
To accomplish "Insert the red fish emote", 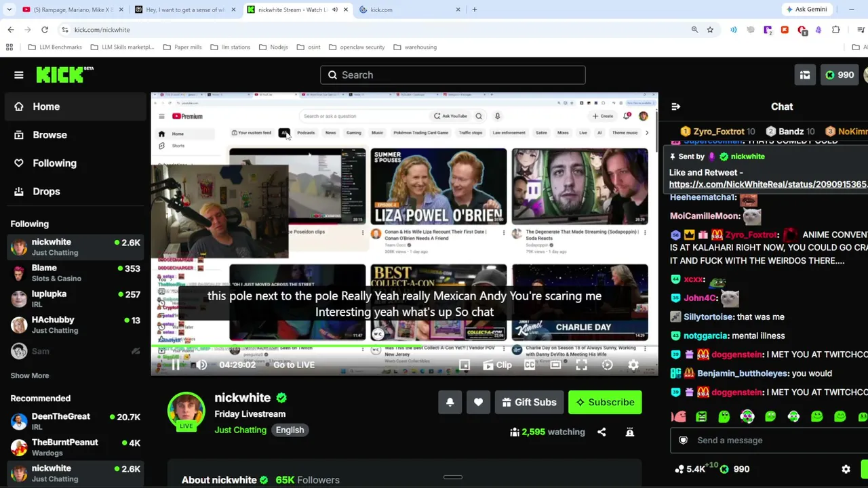I will pyautogui.click(x=678, y=417).
